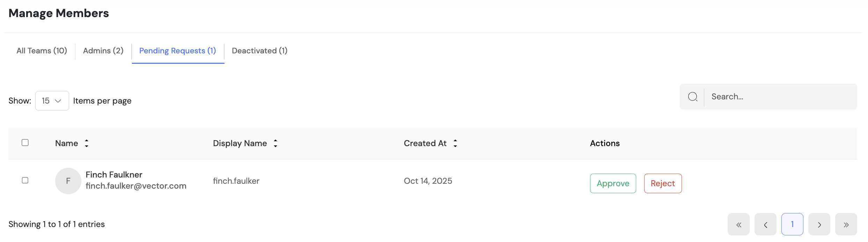868x242 pixels.
Task: Click the search magnifier icon
Action: (692, 97)
